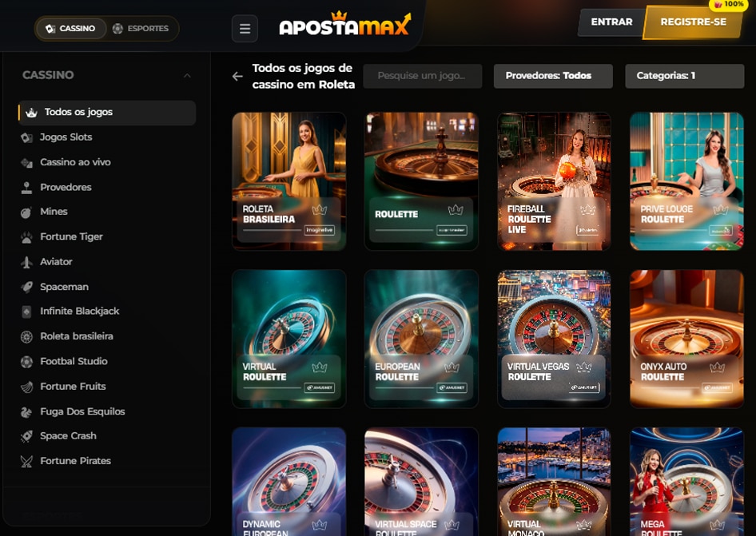
Task: Click the Space Crash rocket icon
Action: 26,436
